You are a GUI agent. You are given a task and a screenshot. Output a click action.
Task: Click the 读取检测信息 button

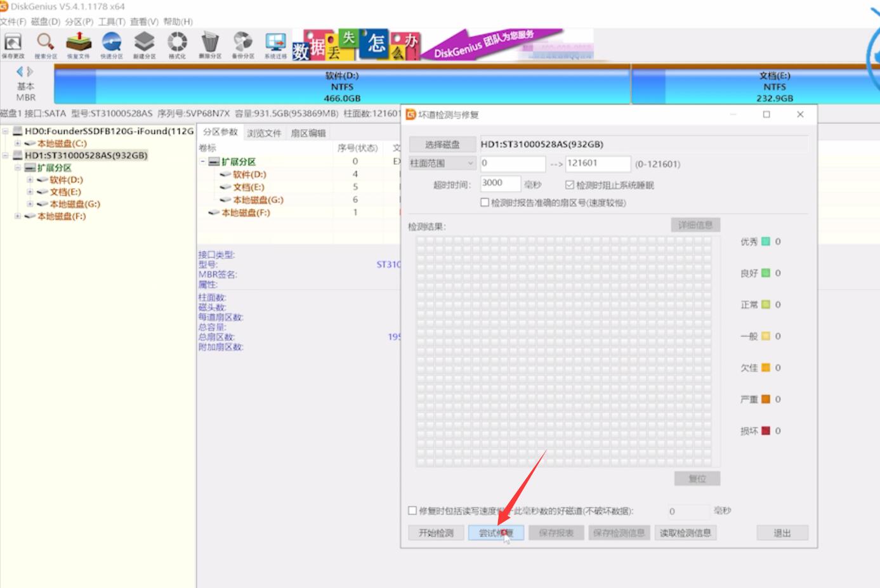click(x=685, y=533)
